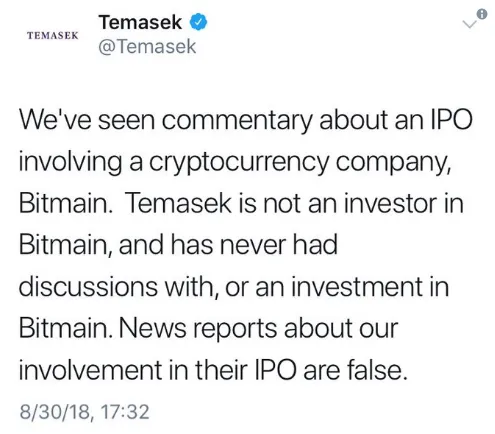
Task: Open the Temasek display name profile link
Action: 140,22
